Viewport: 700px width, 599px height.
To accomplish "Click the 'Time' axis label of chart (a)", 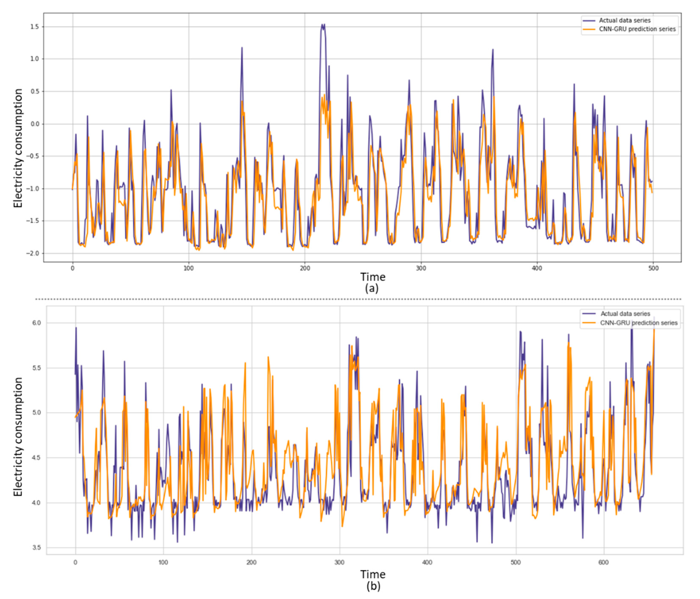I will tap(373, 277).
